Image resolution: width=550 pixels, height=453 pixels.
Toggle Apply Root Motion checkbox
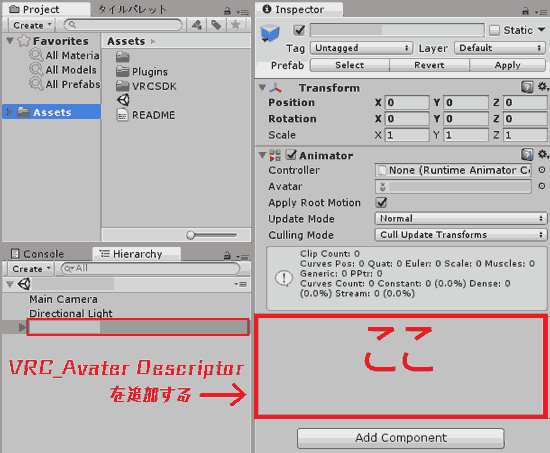tap(381, 202)
